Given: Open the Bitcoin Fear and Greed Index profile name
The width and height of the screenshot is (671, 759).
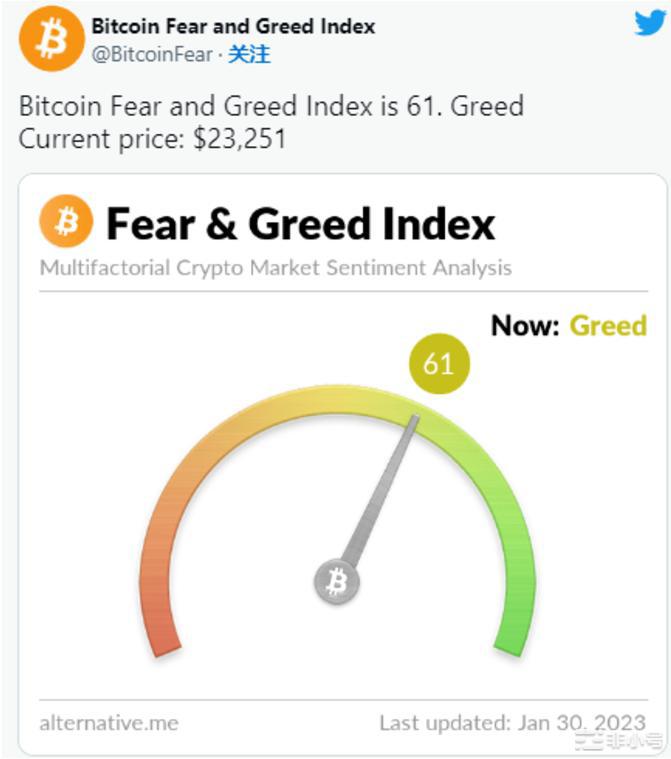Looking at the screenshot, I should (x=233, y=26).
